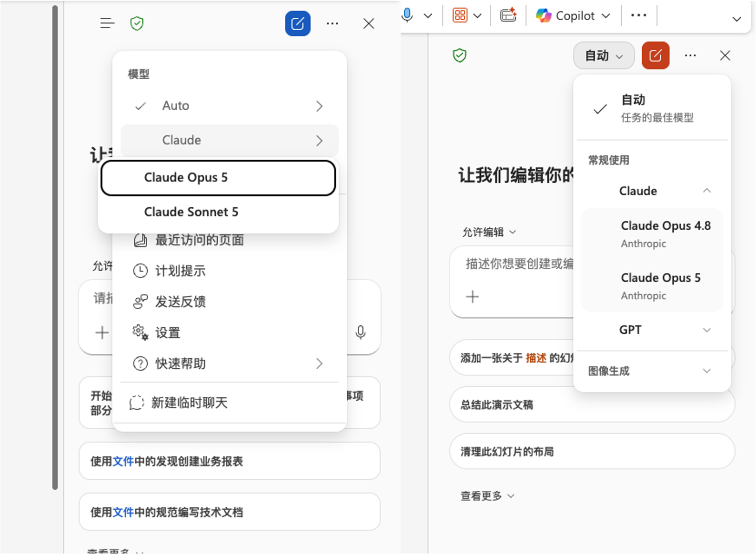Viewport: 756px width, 554px height.
Task: Click the dictate microphone in top toolbar
Action: (x=407, y=15)
